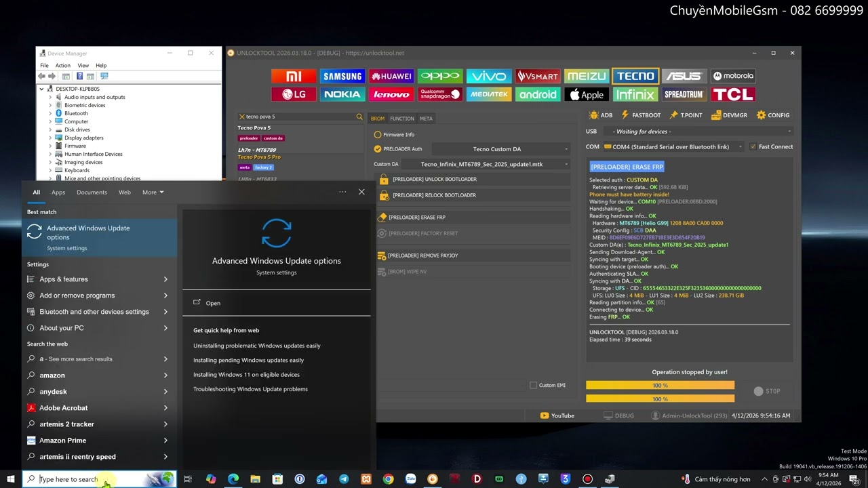868x488 pixels.
Task: Select the Huawei brand icon
Action: click(391, 76)
